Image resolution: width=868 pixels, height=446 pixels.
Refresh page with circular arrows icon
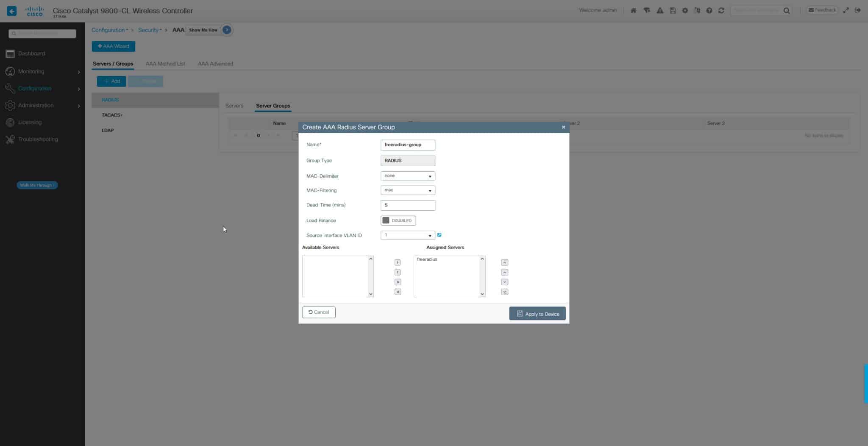(x=721, y=11)
